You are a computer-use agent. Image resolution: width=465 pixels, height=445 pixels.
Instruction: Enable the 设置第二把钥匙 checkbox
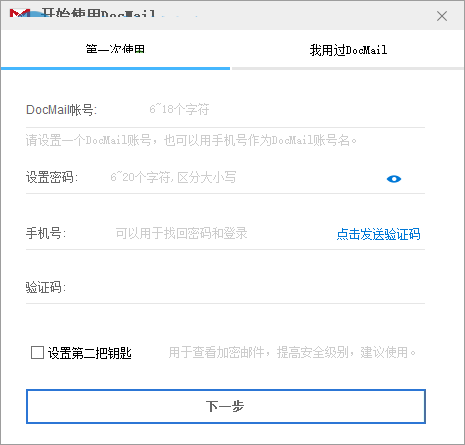[x=37, y=352]
